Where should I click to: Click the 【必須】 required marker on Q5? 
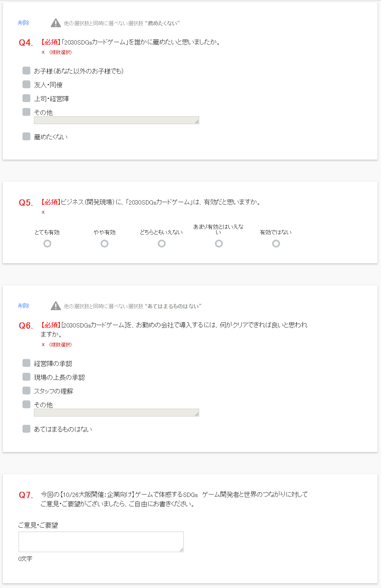click(50, 202)
